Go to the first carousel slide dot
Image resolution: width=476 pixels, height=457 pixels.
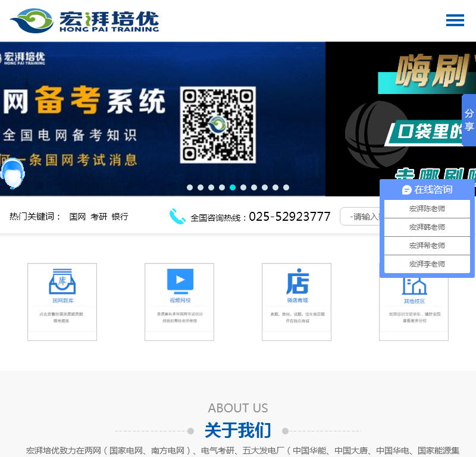190,187
